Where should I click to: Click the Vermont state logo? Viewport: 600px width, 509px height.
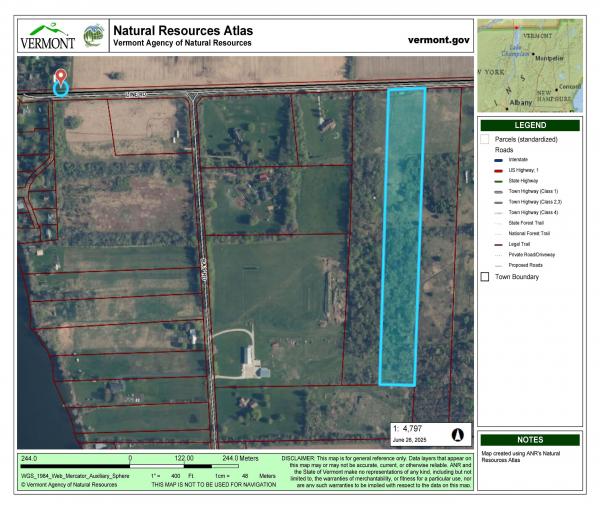tap(47, 35)
